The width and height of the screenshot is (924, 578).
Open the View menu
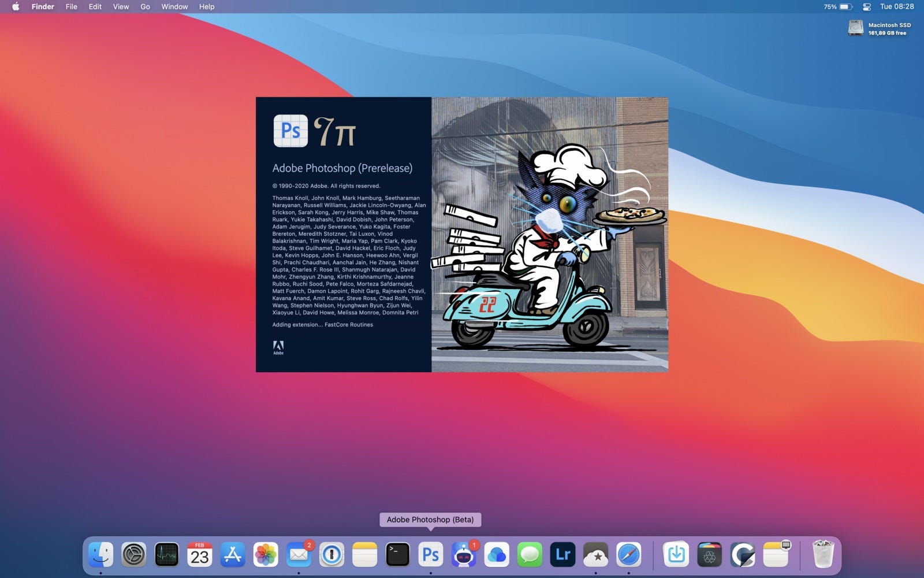[x=121, y=7]
